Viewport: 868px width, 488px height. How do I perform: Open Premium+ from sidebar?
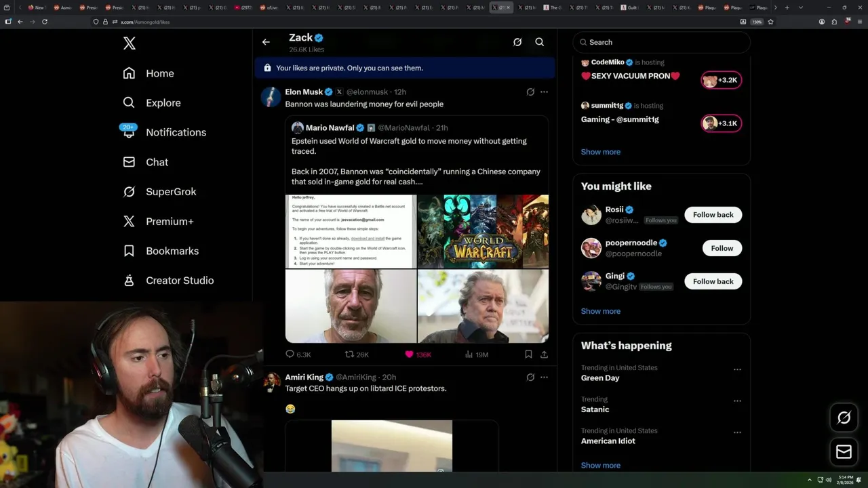158,221
